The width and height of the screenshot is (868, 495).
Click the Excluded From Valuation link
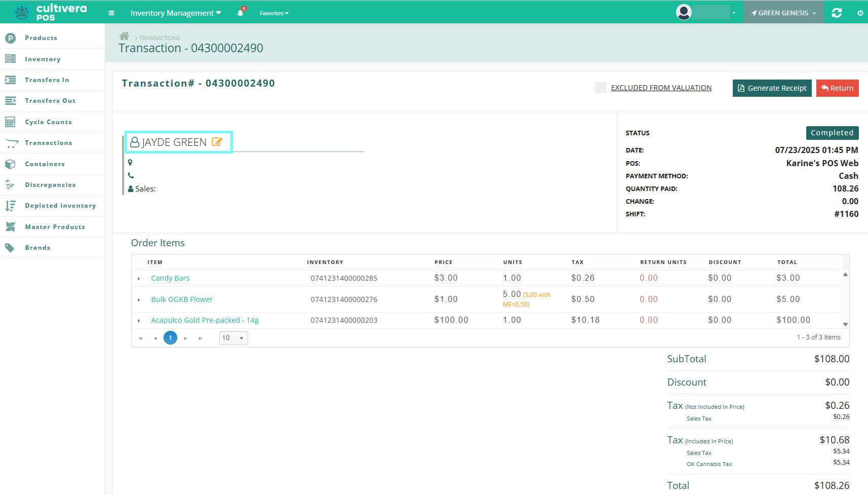661,88
